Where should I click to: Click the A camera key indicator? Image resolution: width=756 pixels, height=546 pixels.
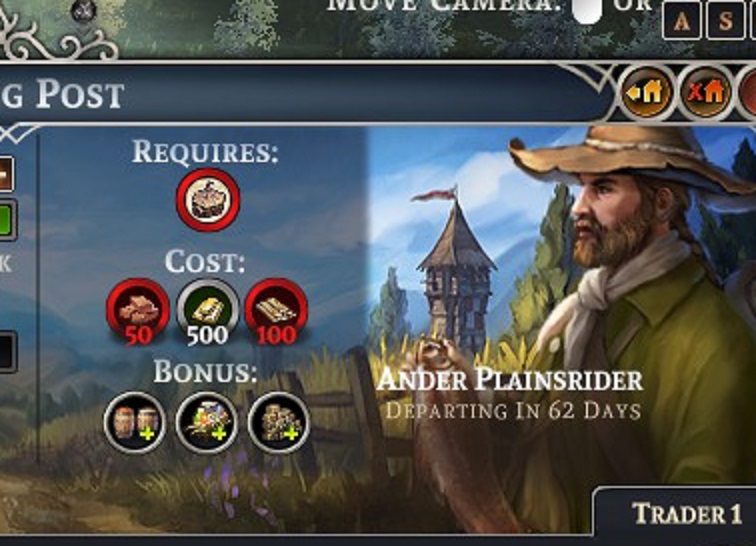pos(682,20)
